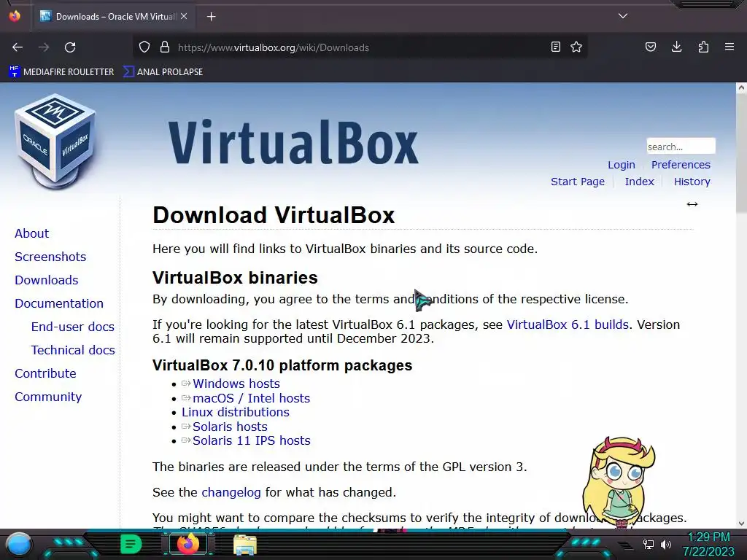Open a new tab with the plus button

[x=211, y=17]
